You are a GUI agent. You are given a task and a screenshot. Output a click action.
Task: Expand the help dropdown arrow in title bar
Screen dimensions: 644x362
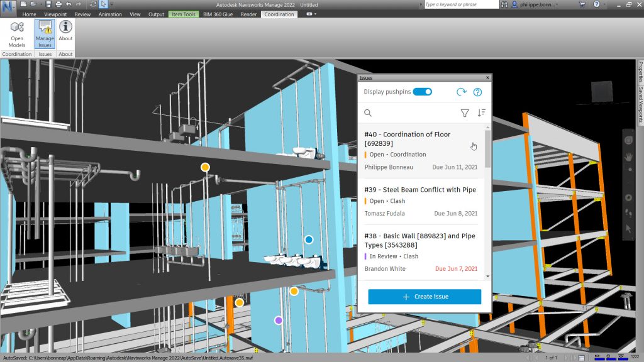click(x=604, y=4)
